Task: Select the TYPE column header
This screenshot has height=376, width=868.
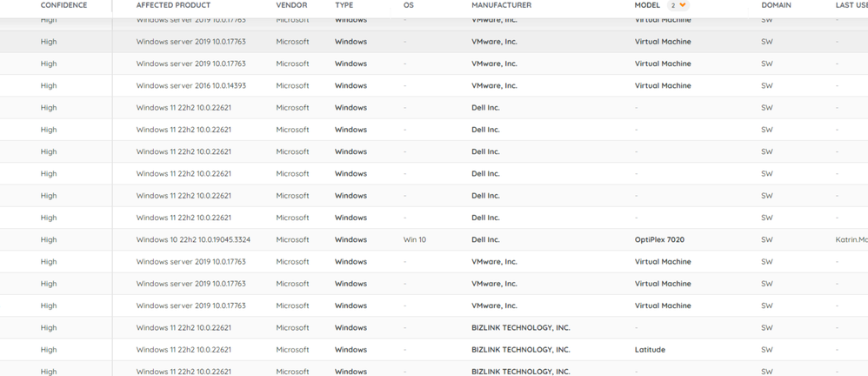Action: coord(344,5)
